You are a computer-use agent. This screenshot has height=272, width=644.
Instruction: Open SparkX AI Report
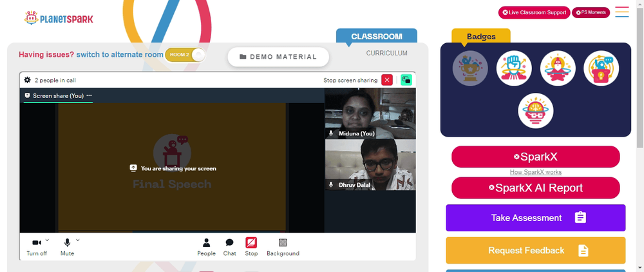tap(536, 188)
